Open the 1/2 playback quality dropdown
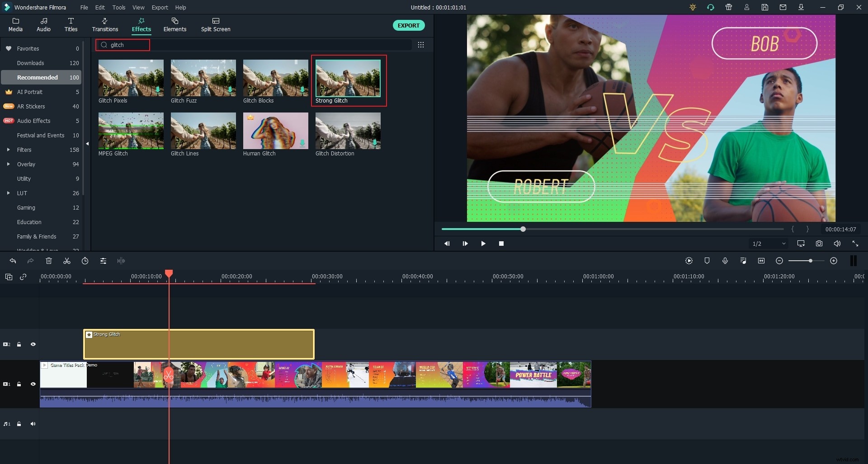 tap(769, 244)
